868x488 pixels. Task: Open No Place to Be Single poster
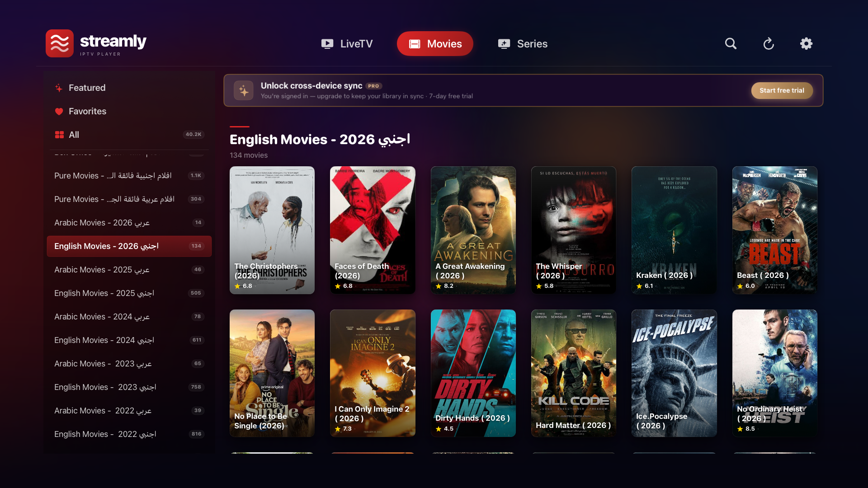tap(272, 373)
